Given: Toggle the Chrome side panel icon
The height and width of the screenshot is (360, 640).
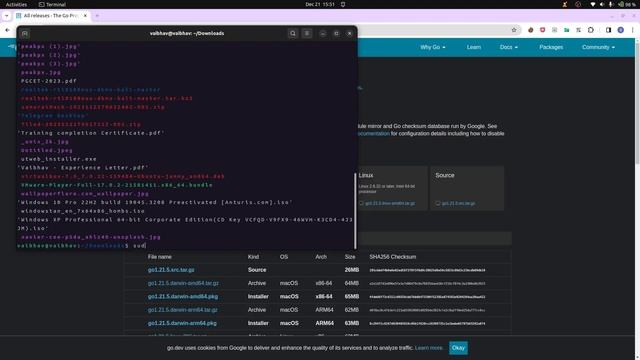Looking at the screenshot, I should point(608,30).
